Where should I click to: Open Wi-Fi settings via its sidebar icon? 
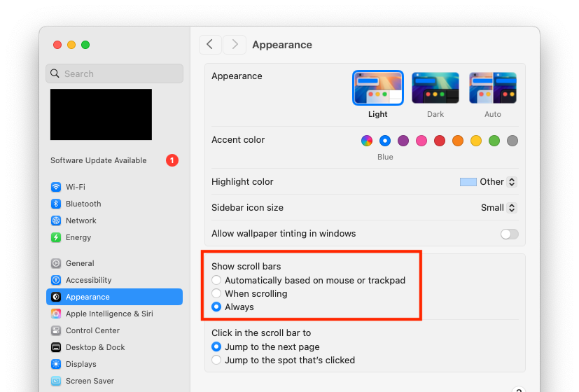tap(56, 187)
